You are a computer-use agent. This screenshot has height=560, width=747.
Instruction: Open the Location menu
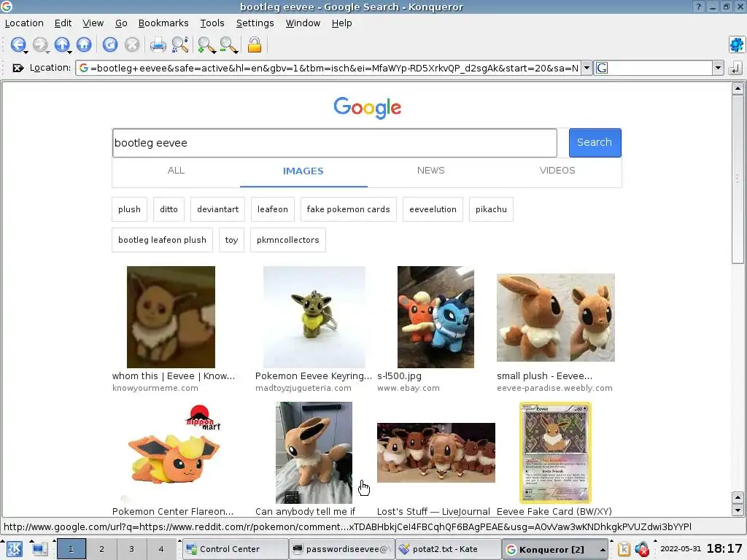[x=24, y=23]
